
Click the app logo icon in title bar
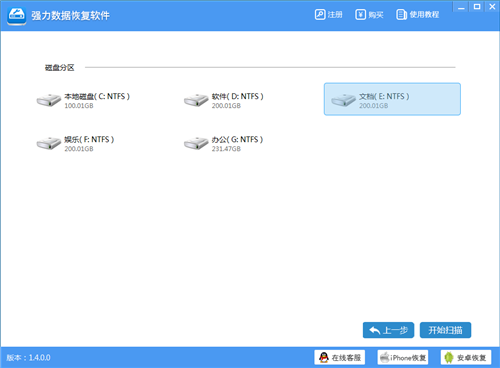click(17, 15)
